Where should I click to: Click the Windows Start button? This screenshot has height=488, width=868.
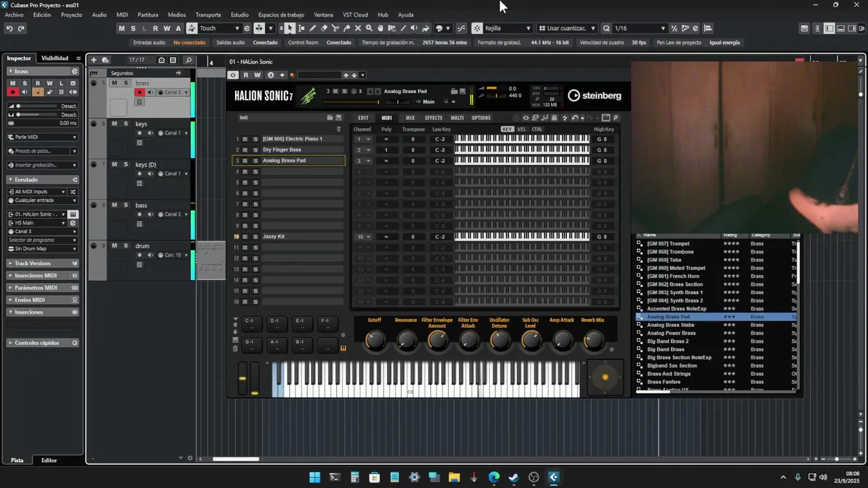pyautogui.click(x=315, y=477)
